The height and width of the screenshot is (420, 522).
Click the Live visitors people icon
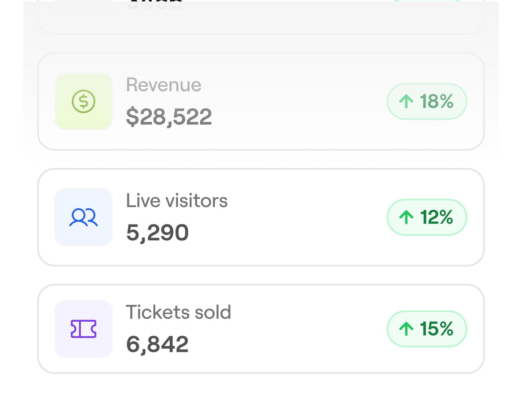[x=83, y=217]
